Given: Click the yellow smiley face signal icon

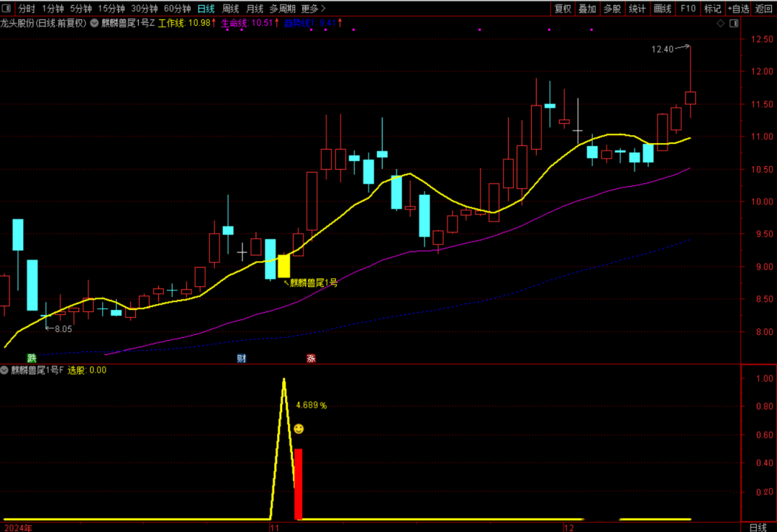Looking at the screenshot, I should [x=299, y=429].
